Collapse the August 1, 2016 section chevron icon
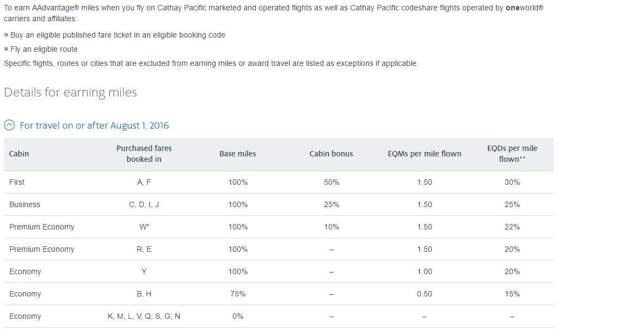The height and width of the screenshot is (333, 644). [x=9, y=125]
